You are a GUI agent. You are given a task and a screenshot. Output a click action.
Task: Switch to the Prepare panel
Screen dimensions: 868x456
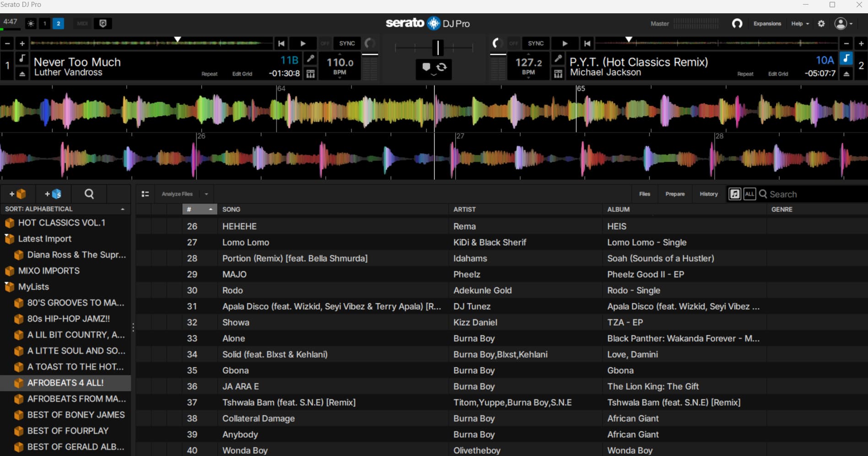675,194
